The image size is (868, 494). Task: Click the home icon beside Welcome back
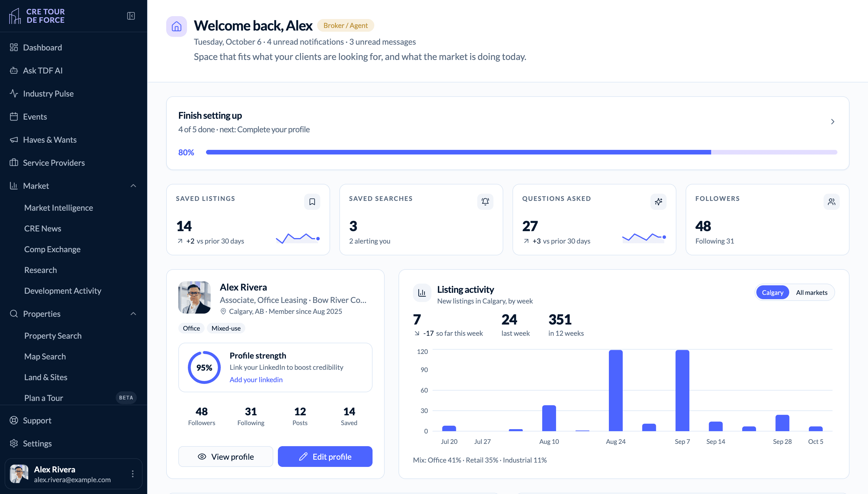[176, 26]
